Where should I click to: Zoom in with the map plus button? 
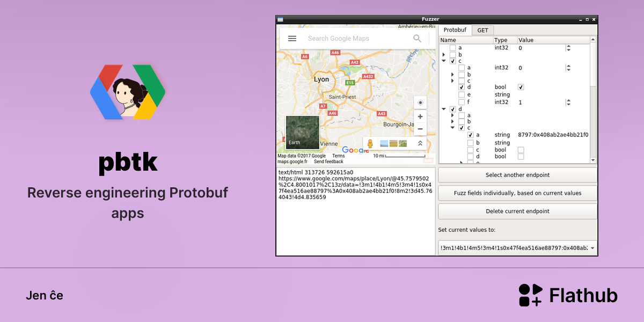[420, 116]
